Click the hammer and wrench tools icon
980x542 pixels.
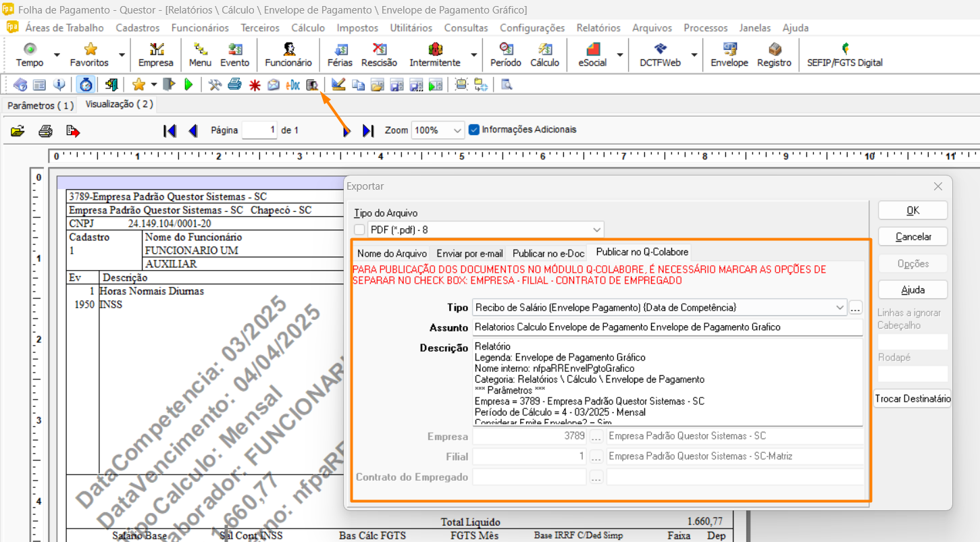[x=215, y=84]
